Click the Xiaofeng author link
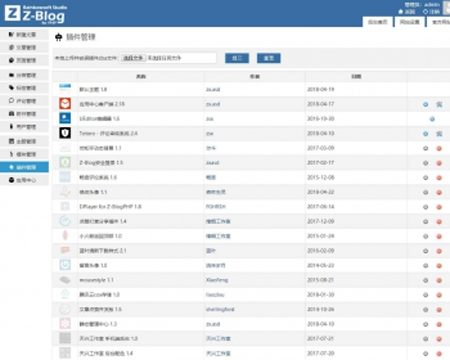 pyautogui.click(x=217, y=280)
